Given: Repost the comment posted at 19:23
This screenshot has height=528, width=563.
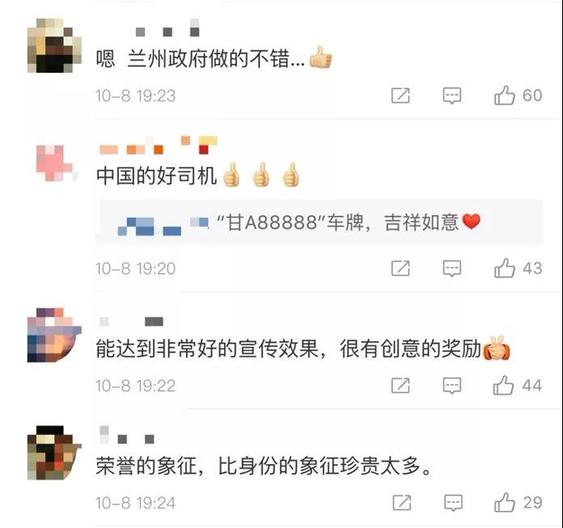Looking at the screenshot, I should click(x=400, y=95).
